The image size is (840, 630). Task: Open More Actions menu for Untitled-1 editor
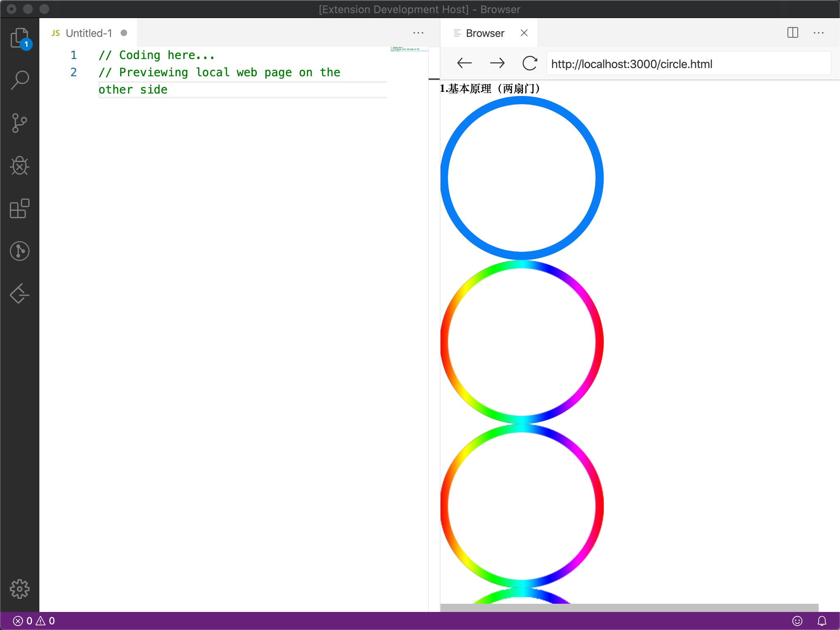point(418,33)
